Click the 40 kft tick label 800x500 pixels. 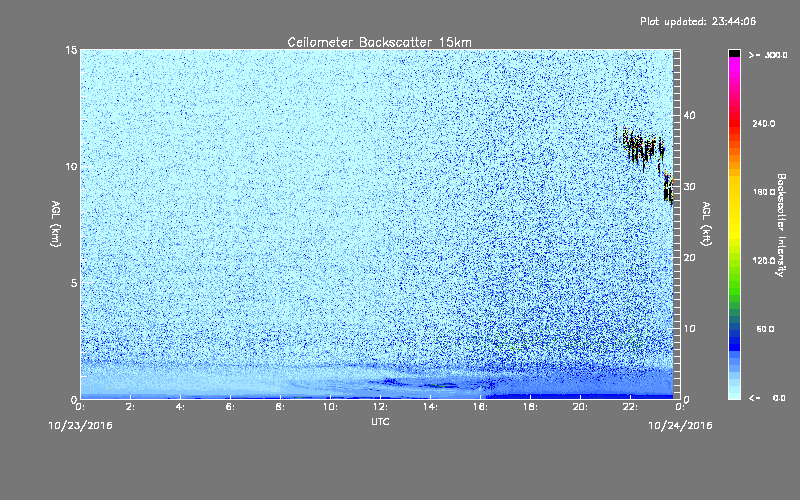pos(689,115)
